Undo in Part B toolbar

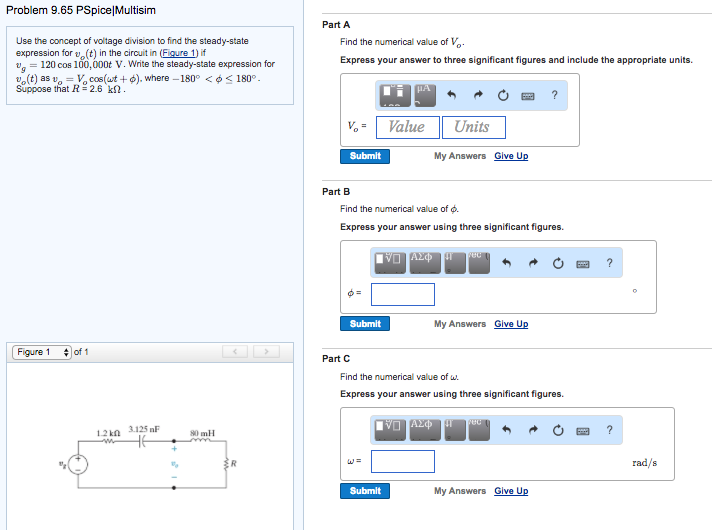(x=507, y=263)
